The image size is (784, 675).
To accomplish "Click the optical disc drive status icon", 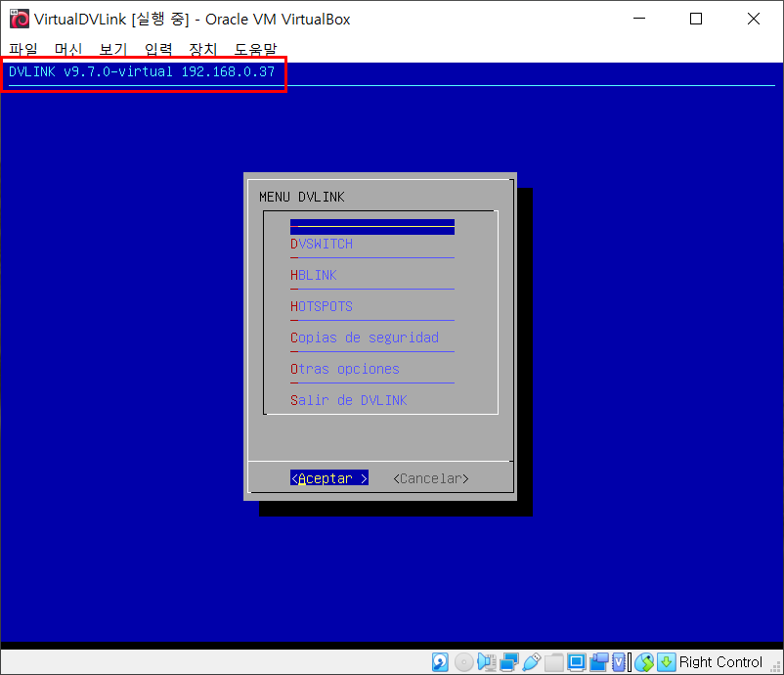I will tap(464, 662).
